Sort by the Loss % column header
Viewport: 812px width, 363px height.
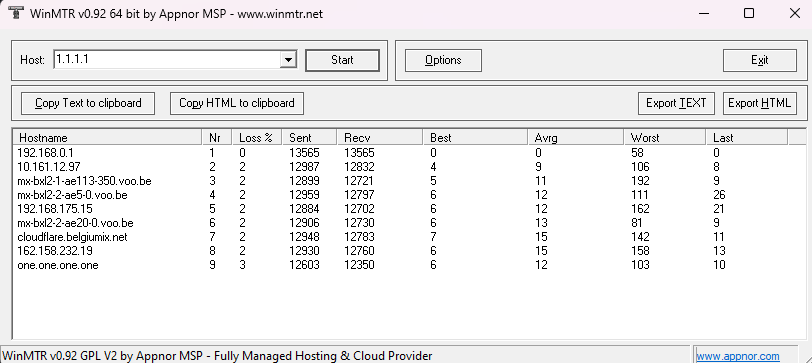256,137
